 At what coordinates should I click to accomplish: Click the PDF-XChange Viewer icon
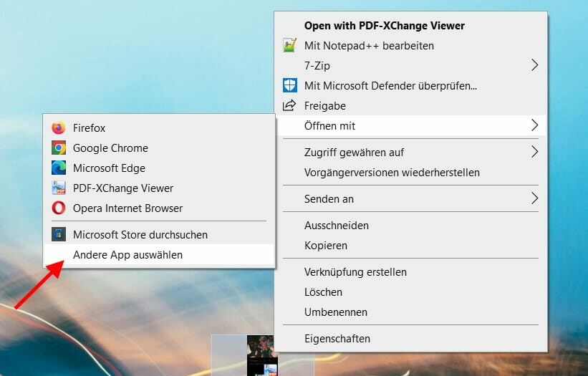[x=59, y=188]
